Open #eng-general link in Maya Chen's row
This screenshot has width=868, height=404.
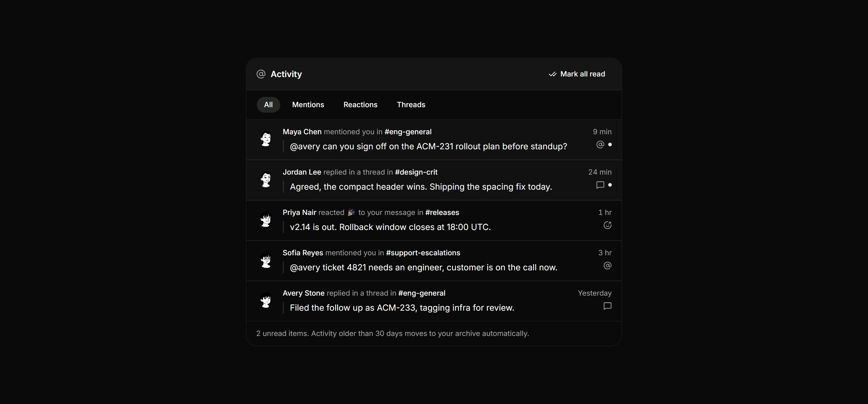(408, 132)
